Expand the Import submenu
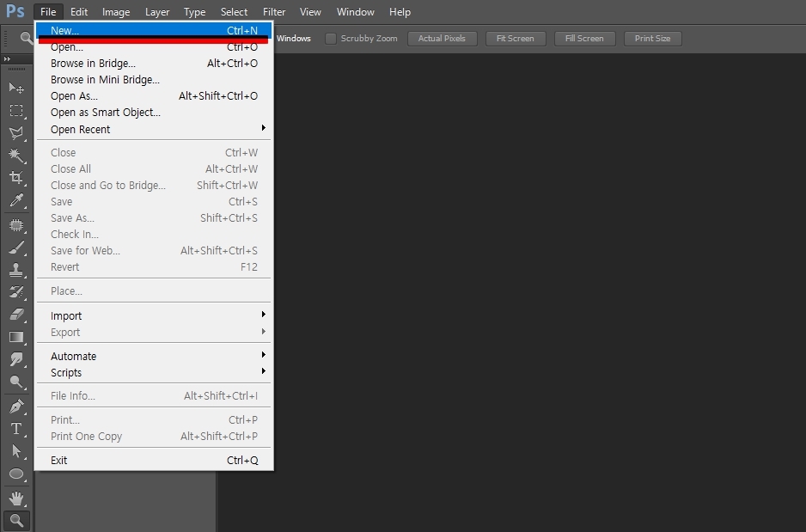Viewport: 806px width, 532px height. coord(154,315)
